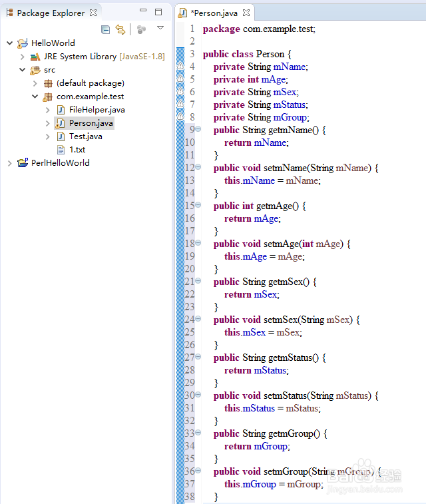Viewport: 426px width, 504px height.
Task: Collapse setmStatus method fold on line 30
Action: pyautogui.click(x=198, y=394)
